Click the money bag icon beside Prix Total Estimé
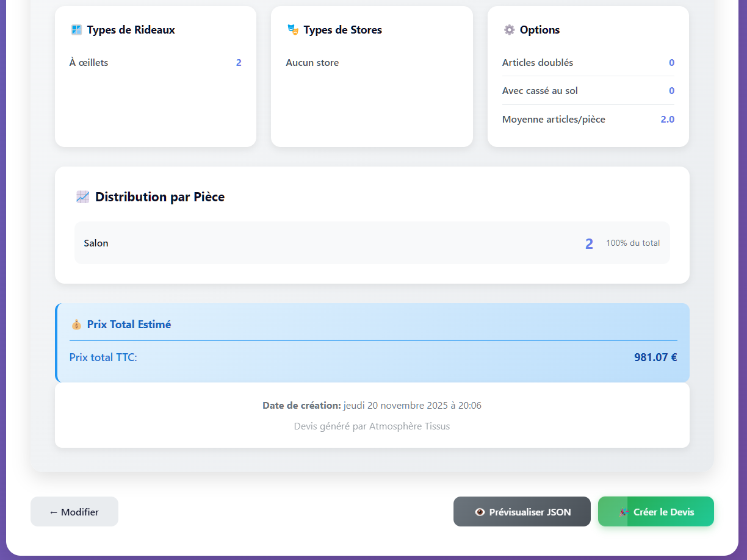The width and height of the screenshot is (747, 560). [x=76, y=325]
